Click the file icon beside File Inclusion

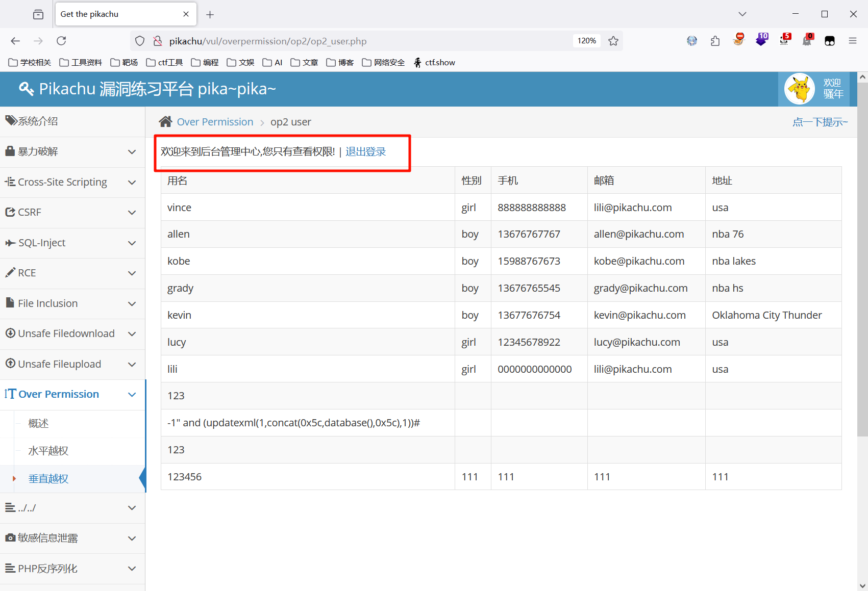(x=10, y=302)
